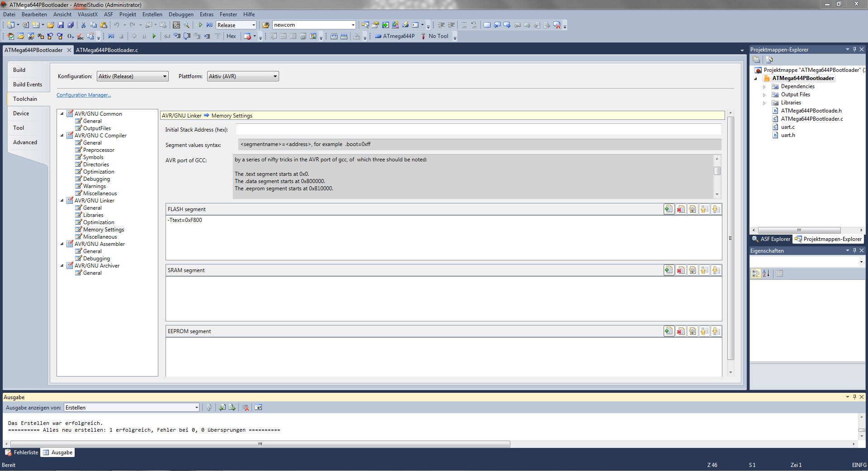Show categorized view in Eigenschaften panel
This screenshot has height=471, width=868.
pos(756,273)
